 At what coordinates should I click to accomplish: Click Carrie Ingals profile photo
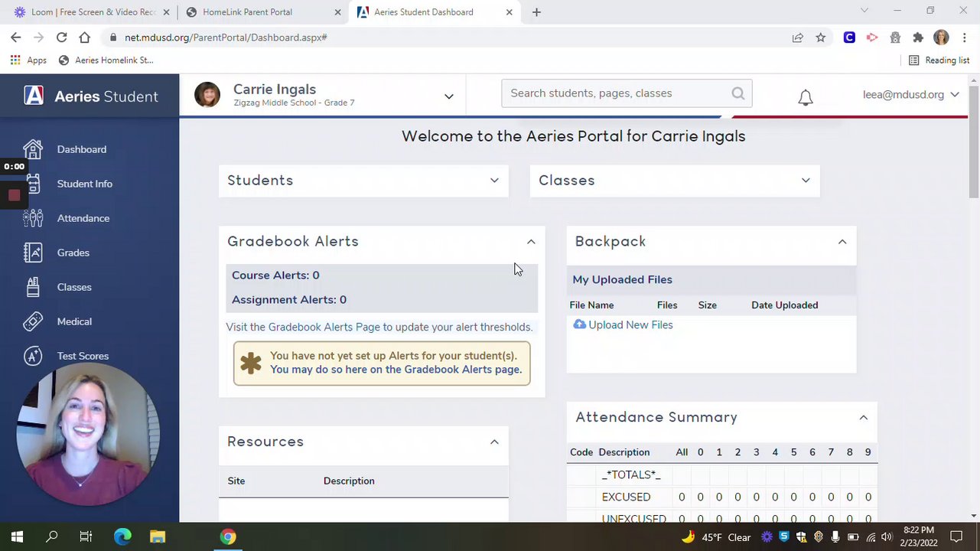(x=207, y=95)
